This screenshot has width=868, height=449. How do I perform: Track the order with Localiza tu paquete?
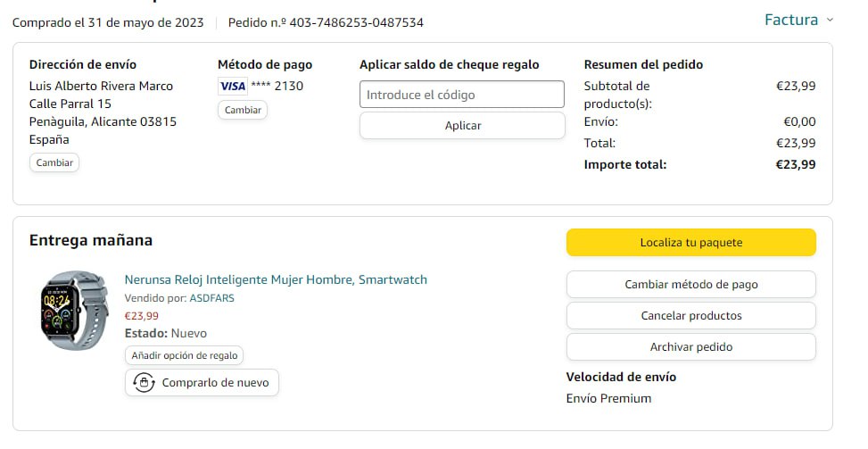click(x=690, y=242)
